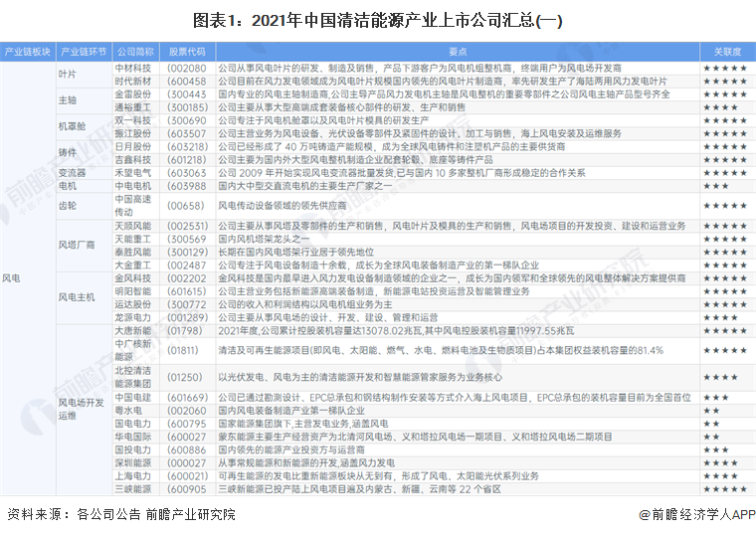This screenshot has height=535, width=756.
Task: Click the 股票代码 column header
Action: click(x=187, y=52)
